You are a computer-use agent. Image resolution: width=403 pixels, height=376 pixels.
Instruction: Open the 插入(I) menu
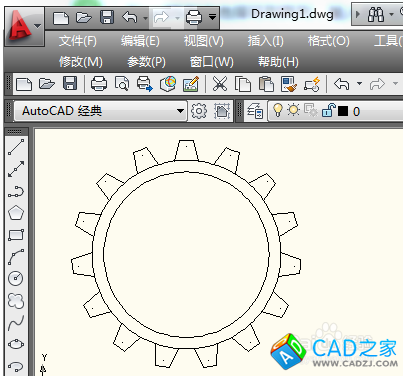tap(265, 41)
